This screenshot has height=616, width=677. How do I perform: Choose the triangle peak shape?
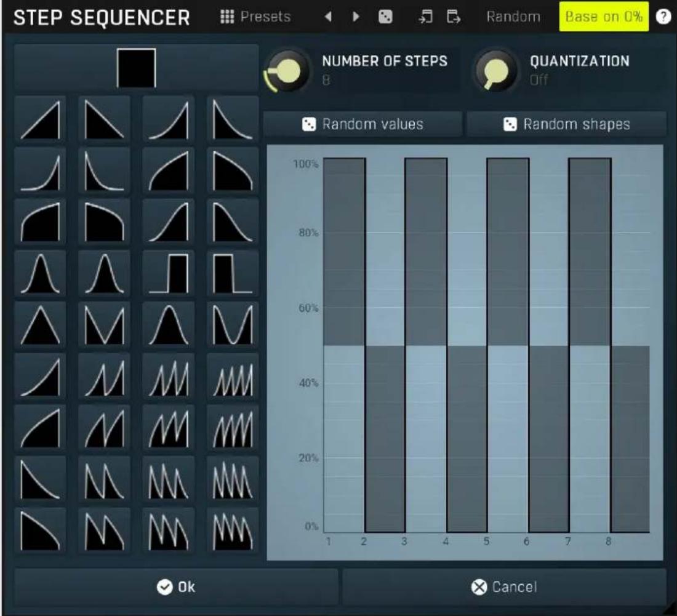(40, 325)
